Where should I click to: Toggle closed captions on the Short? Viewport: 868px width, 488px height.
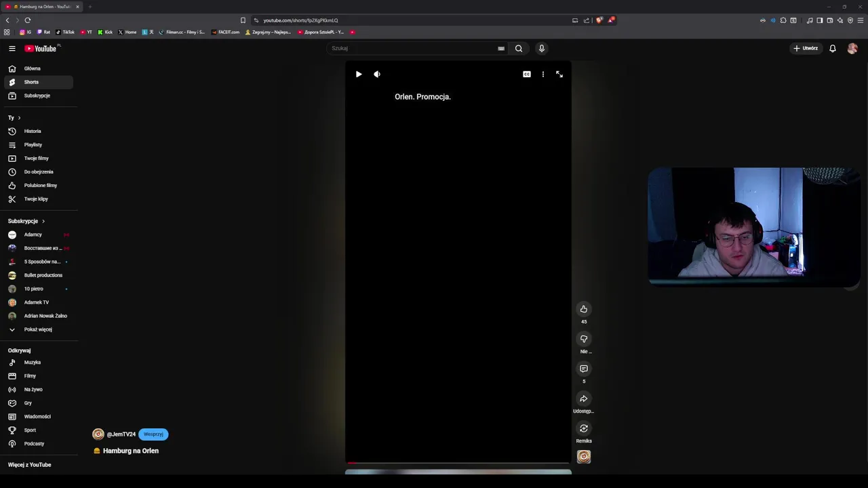pos(527,74)
